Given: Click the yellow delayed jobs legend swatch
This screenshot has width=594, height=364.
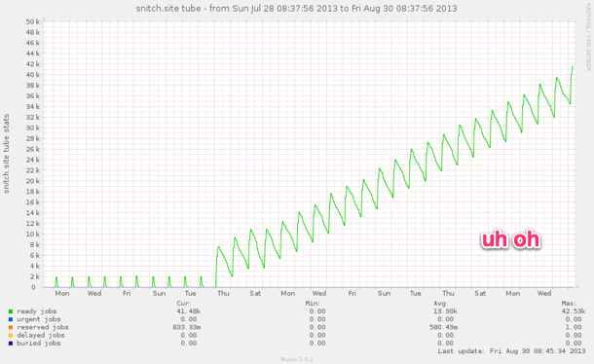Looking at the screenshot, I should click(11, 335).
